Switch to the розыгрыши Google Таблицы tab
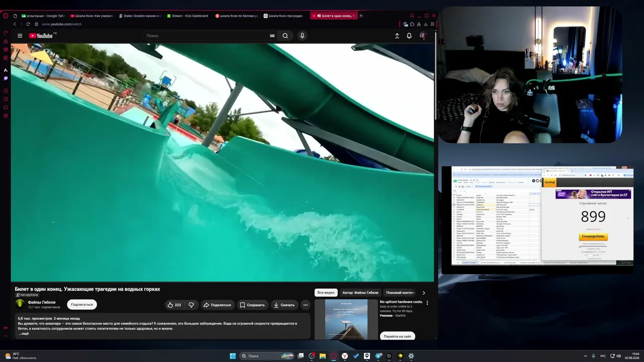The width and height of the screenshot is (644, 362). 43,16
